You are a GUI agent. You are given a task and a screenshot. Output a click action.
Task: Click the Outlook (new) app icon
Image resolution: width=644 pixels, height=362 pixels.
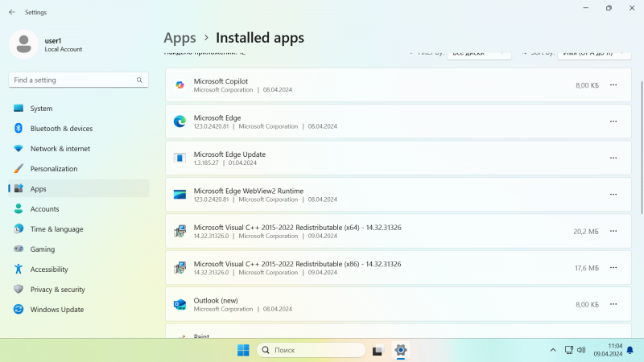pyautogui.click(x=180, y=304)
